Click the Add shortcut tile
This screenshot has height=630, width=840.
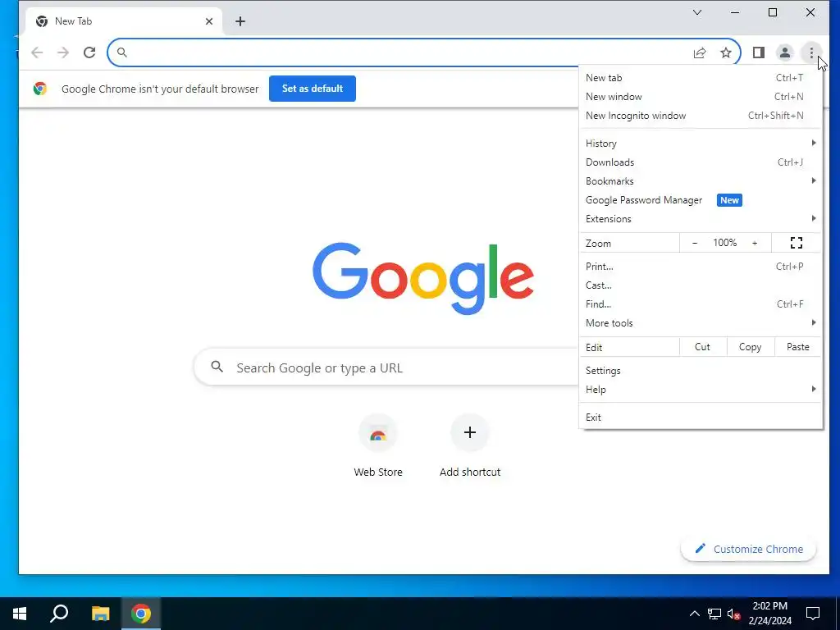(470, 445)
